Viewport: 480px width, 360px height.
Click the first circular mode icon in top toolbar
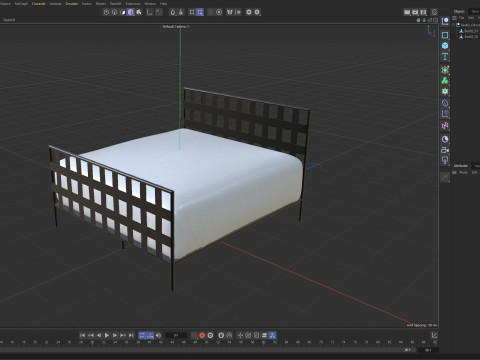click(106, 12)
